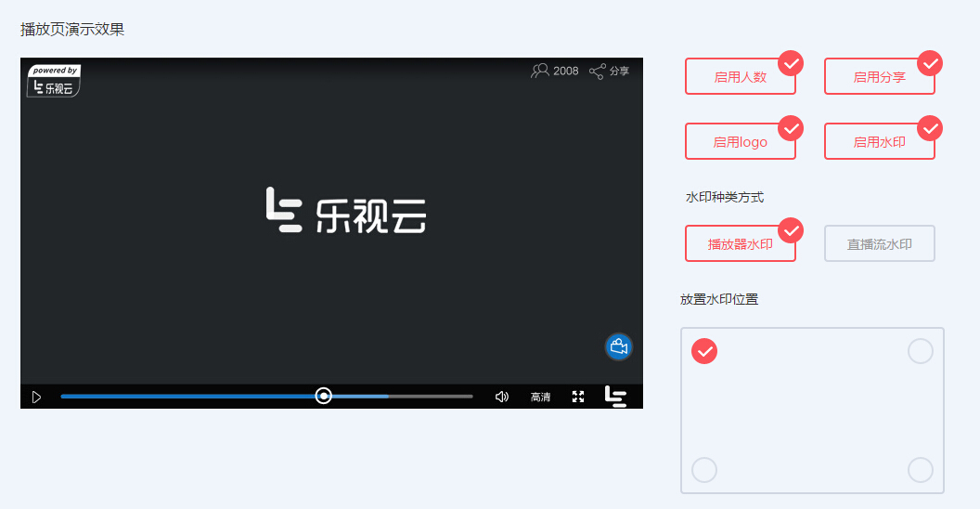Click the center 乐视云 logo in video
Screen dimensions: 980x509
tap(346, 211)
